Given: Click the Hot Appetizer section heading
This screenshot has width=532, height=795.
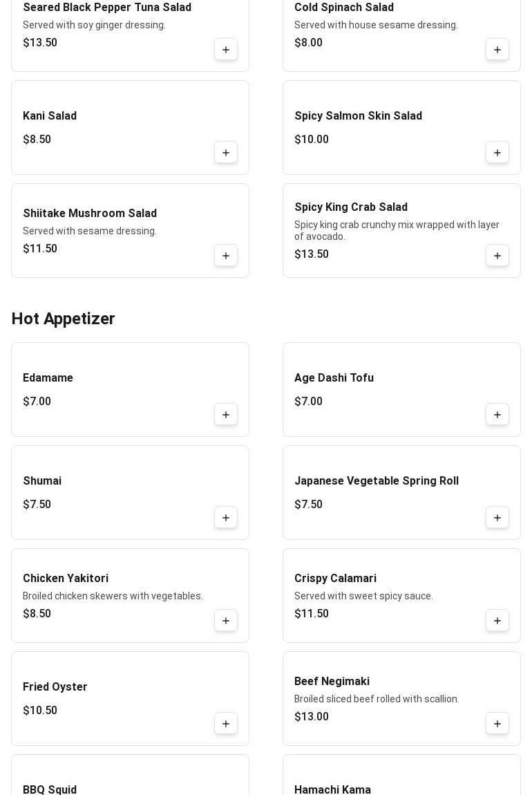Looking at the screenshot, I should pyautogui.click(x=63, y=319).
